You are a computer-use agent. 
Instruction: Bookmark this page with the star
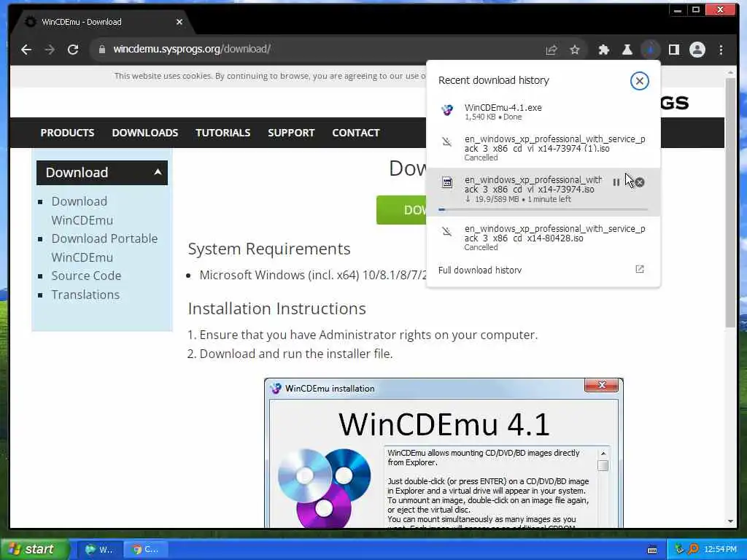coord(575,50)
